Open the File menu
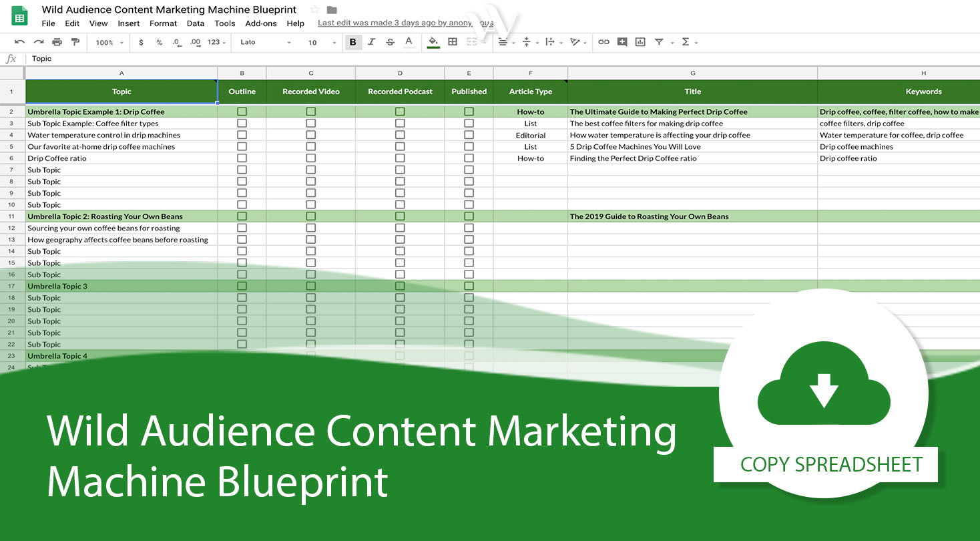The width and height of the screenshot is (980, 541). coord(48,23)
